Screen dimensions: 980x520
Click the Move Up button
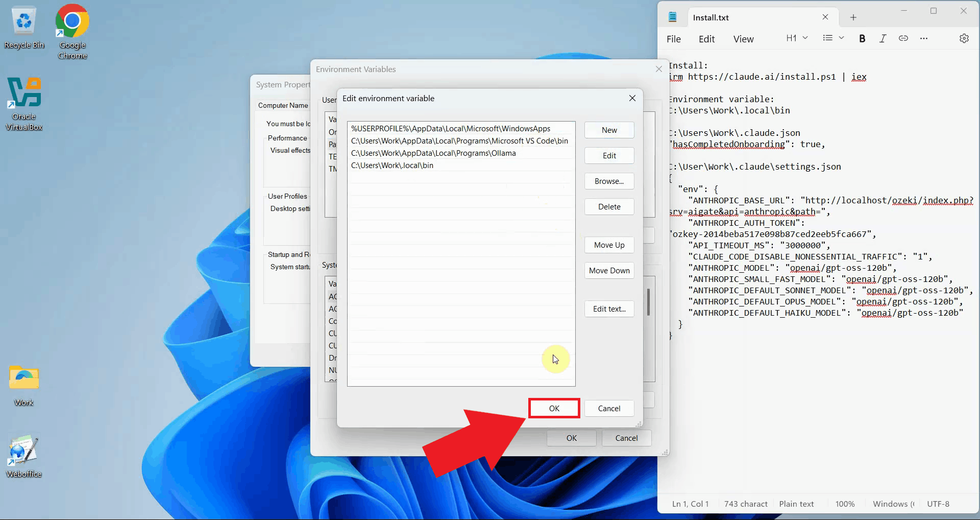609,245
